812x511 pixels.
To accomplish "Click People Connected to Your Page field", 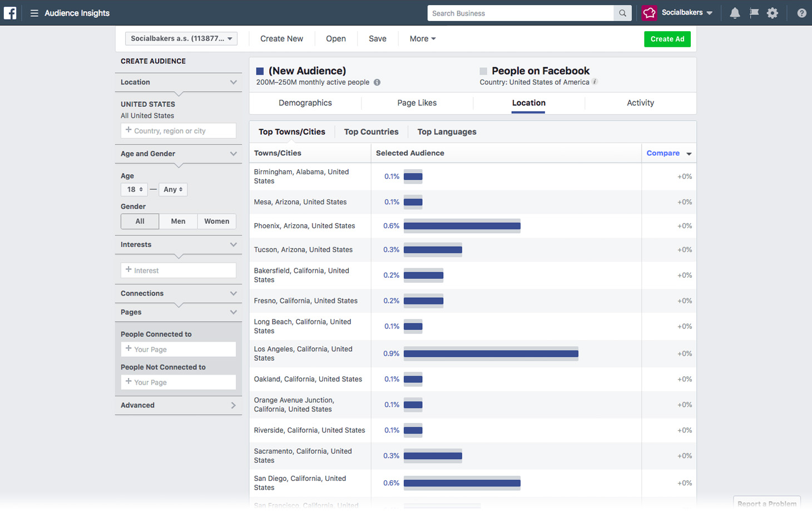I will coord(179,350).
